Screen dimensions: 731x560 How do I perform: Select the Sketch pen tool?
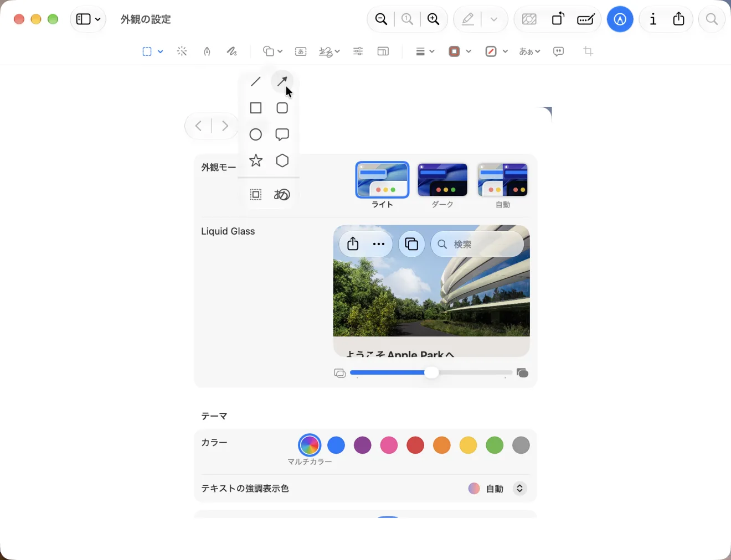tap(207, 51)
